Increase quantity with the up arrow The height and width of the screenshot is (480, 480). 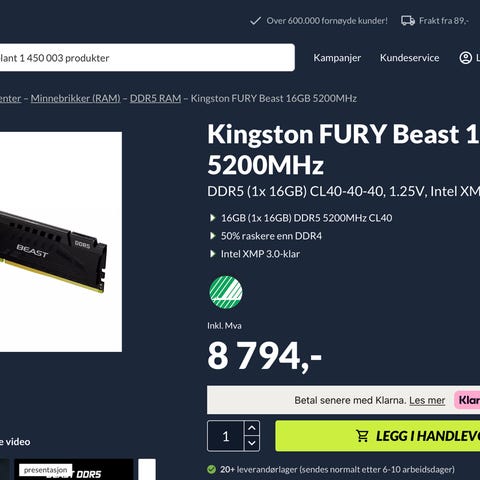click(x=252, y=428)
